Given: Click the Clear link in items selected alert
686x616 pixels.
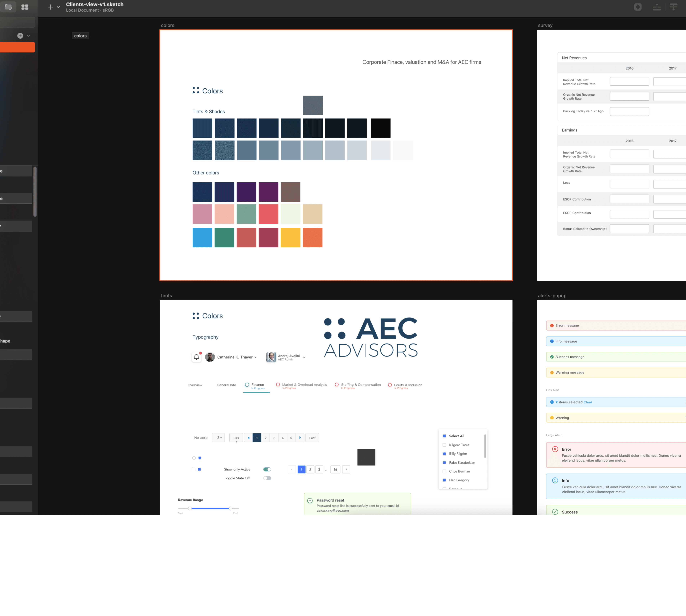Looking at the screenshot, I should tap(588, 402).
